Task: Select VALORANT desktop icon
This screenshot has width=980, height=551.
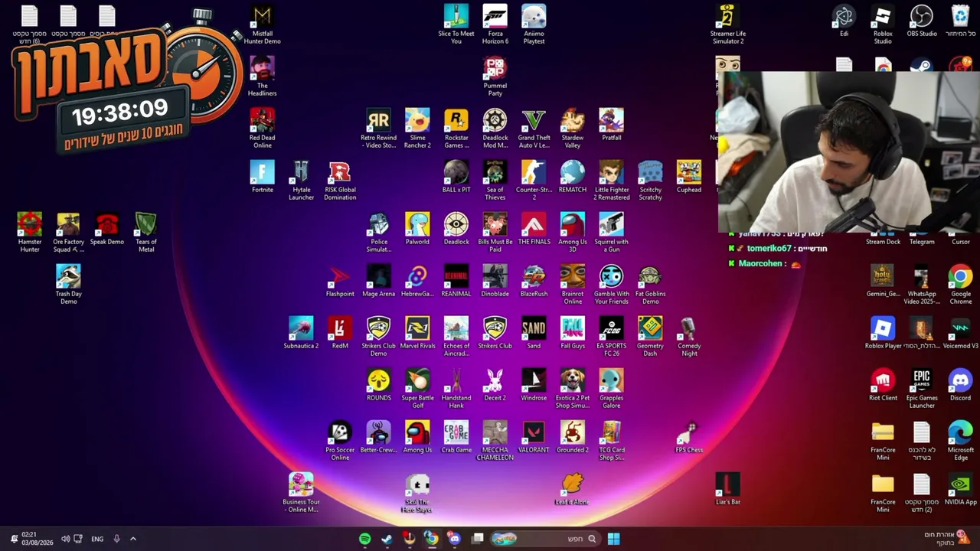Action: (534, 437)
